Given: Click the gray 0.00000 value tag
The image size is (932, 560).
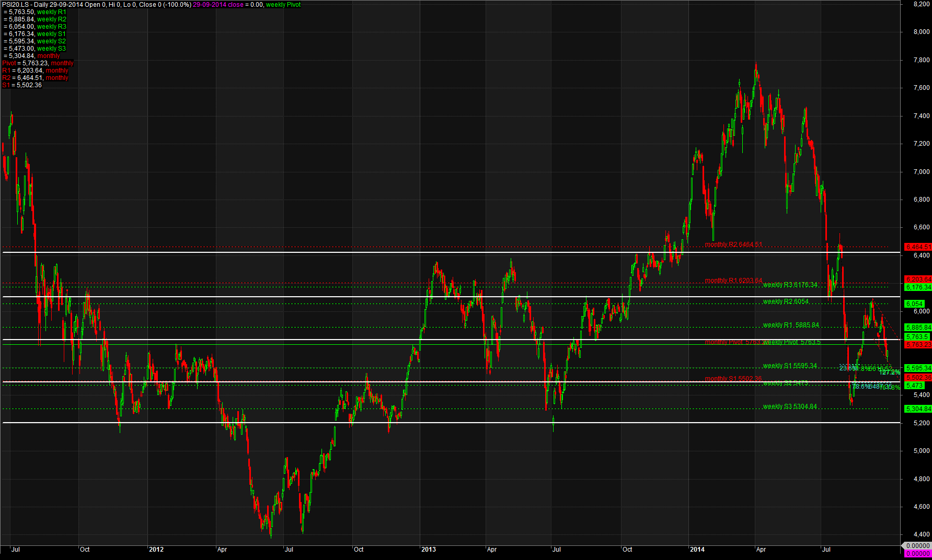Looking at the screenshot, I should 917,546.
